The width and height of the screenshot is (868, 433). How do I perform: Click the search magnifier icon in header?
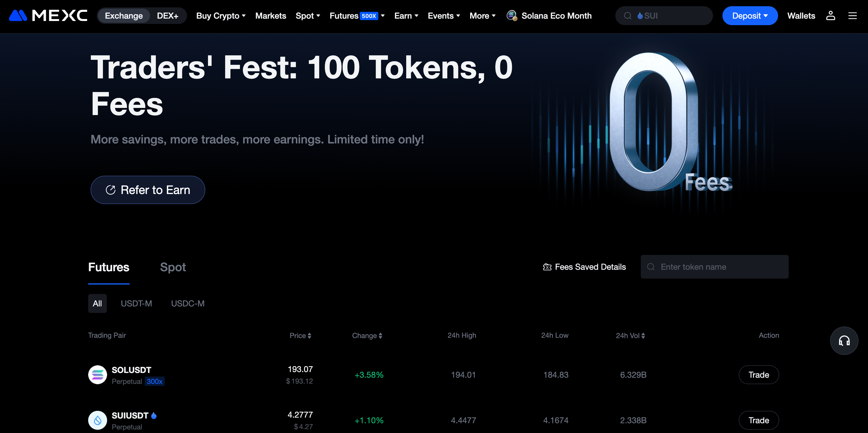[x=627, y=15]
